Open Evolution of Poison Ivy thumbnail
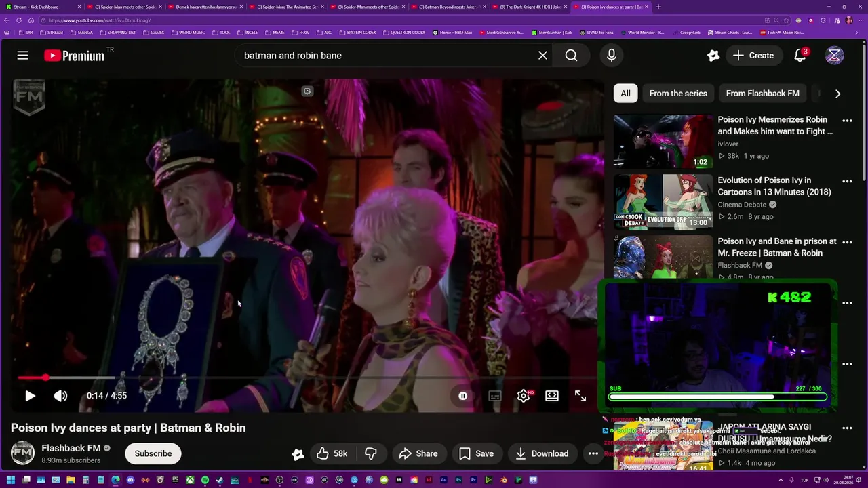Image resolution: width=868 pixels, height=488 pixels. point(663,202)
